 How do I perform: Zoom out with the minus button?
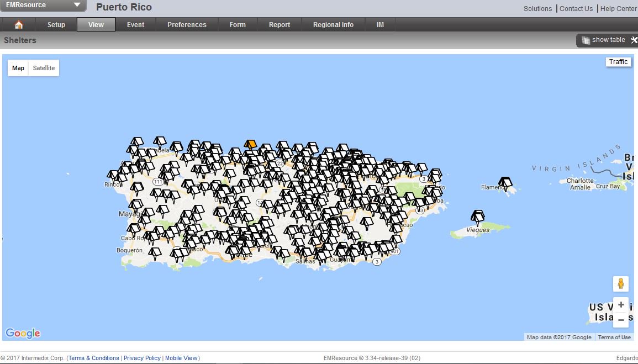click(x=621, y=320)
